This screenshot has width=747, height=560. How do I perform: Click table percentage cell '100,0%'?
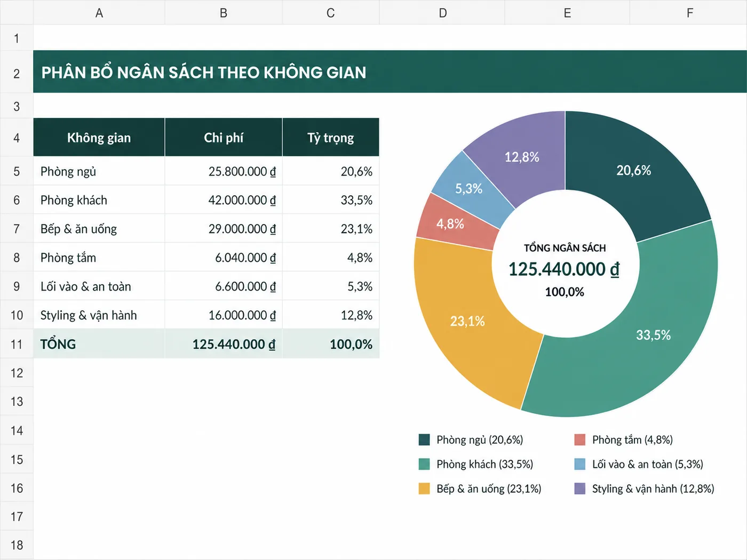[x=331, y=344]
